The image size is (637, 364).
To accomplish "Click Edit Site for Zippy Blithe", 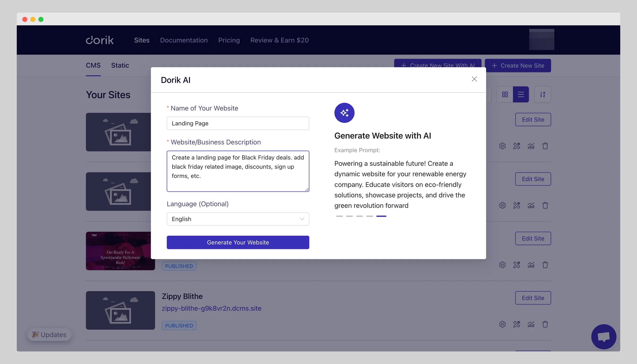I will [x=533, y=298].
